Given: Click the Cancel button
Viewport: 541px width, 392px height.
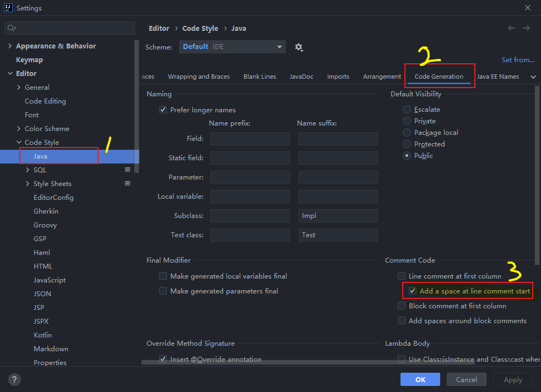Looking at the screenshot, I should tap(467, 379).
